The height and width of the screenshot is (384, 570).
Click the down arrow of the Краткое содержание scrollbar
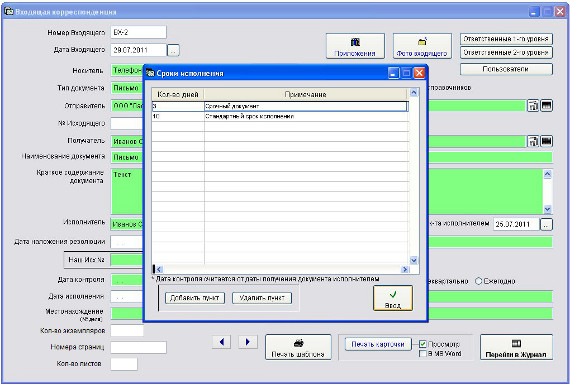[547, 209]
